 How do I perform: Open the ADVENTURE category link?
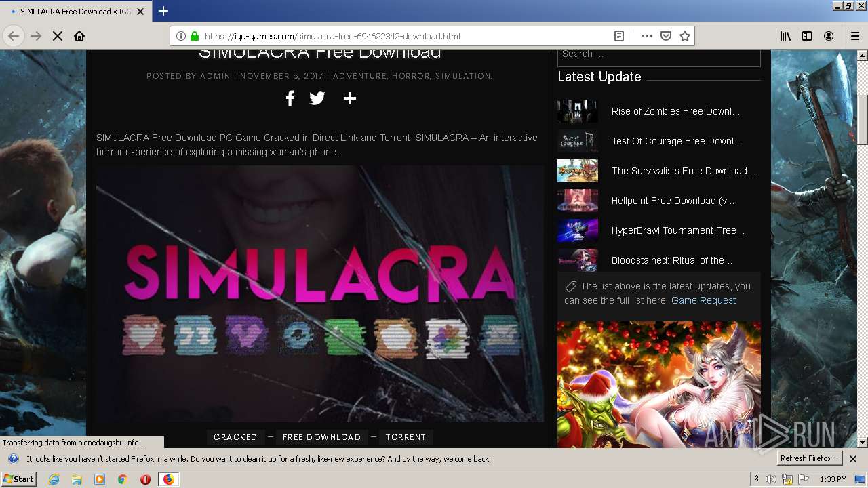coord(359,76)
